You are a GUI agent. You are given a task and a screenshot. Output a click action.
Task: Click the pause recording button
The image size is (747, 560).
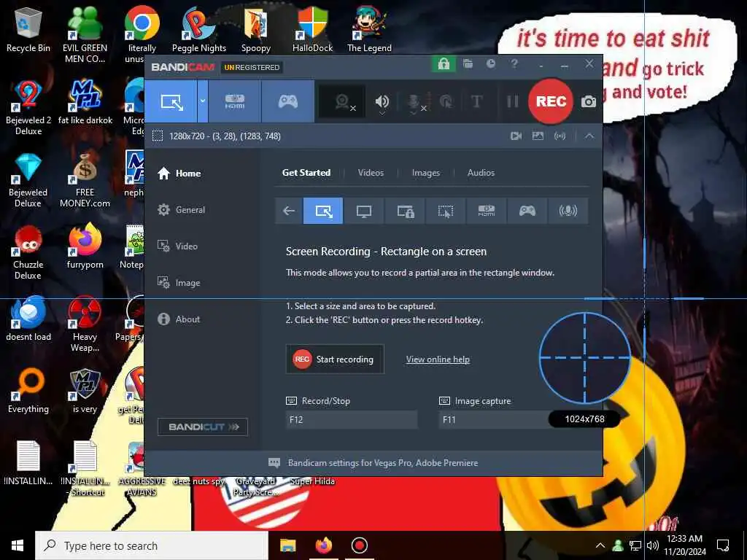coord(513,101)
